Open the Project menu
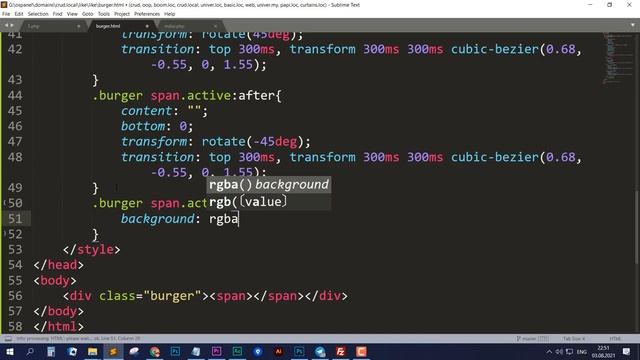This screenshot has width=640, height=360. 122,14
